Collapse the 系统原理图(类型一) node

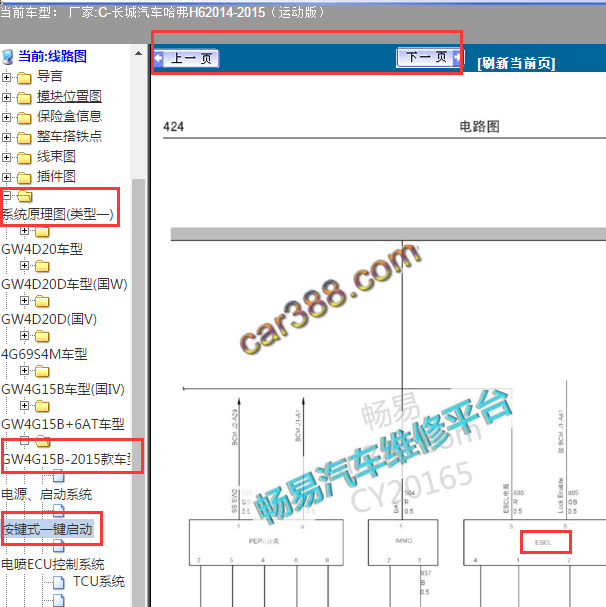6,196
